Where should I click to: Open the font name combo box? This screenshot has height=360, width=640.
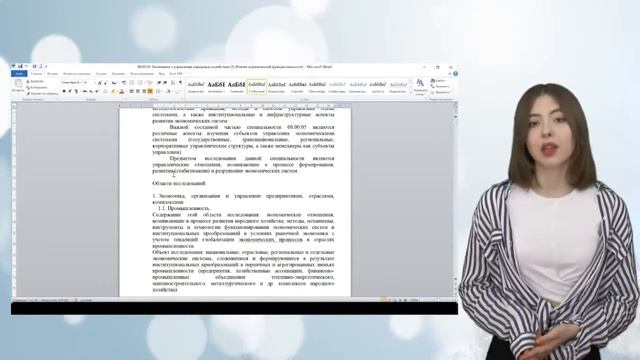[x=70, y=82]
